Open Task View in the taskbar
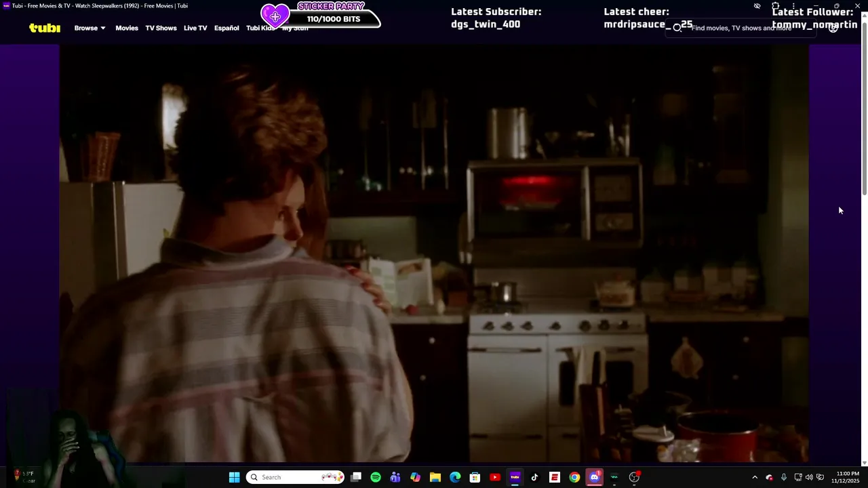The width and height of the screenshot is (868, 488). coord(356,477)
